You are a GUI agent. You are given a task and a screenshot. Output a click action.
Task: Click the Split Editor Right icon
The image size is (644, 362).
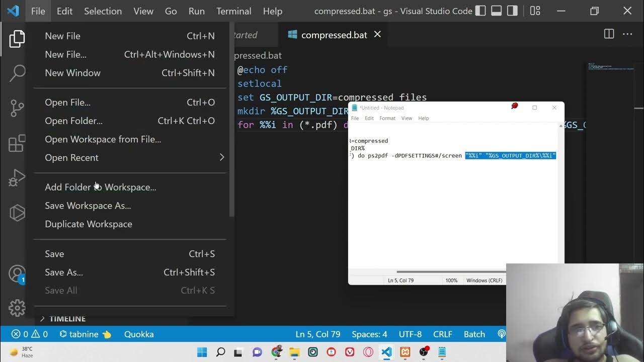point(609,34)
